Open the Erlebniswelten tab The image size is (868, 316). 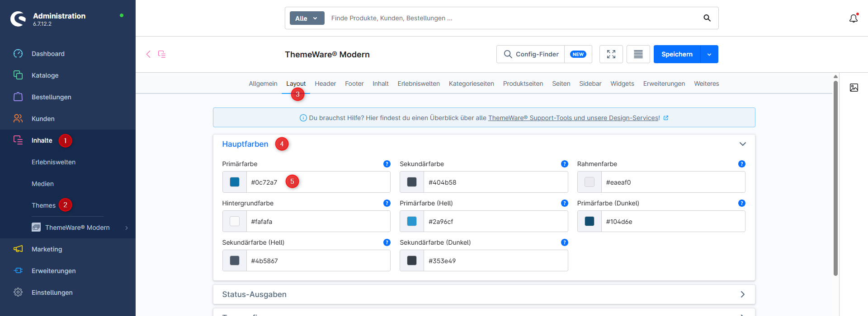419,84
